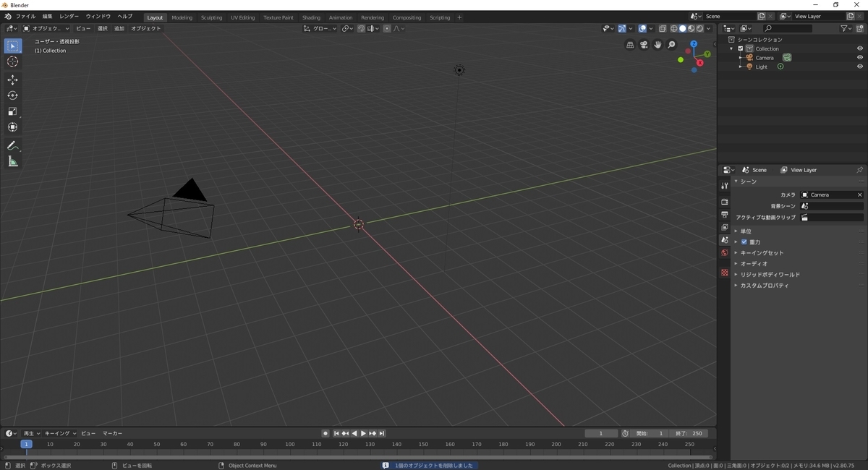This screenshot has width=868, height=470.
Task: Open the Render properties tab icon
Action: 724,202
